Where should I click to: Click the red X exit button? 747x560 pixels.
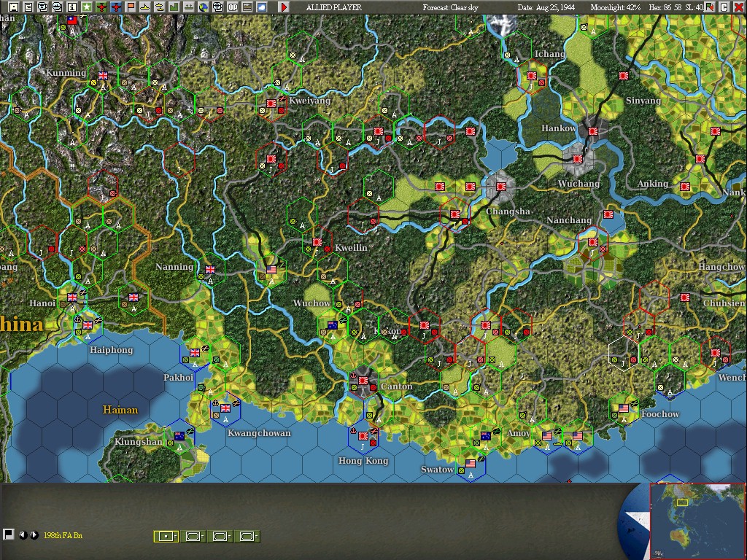[x=738, y=7]
